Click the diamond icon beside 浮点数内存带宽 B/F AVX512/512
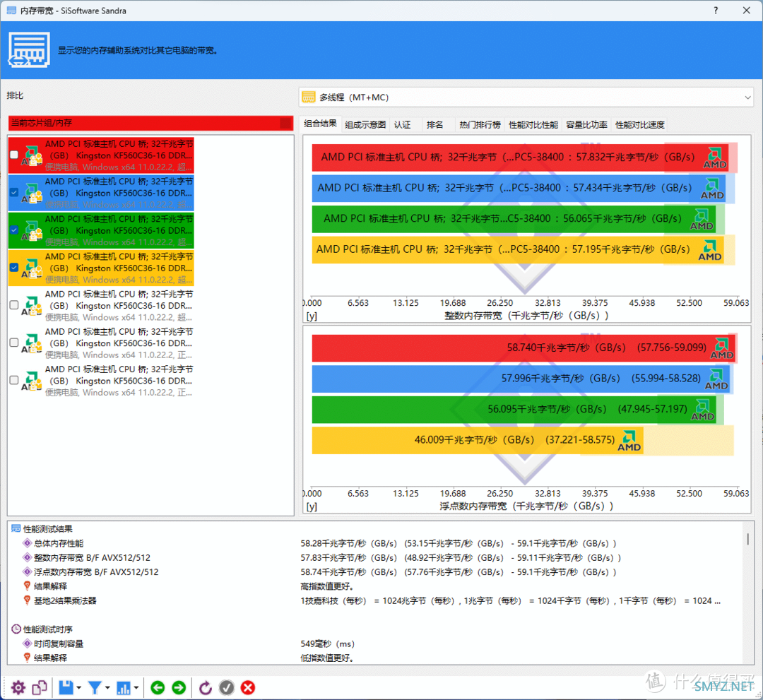 coord(28,571)
